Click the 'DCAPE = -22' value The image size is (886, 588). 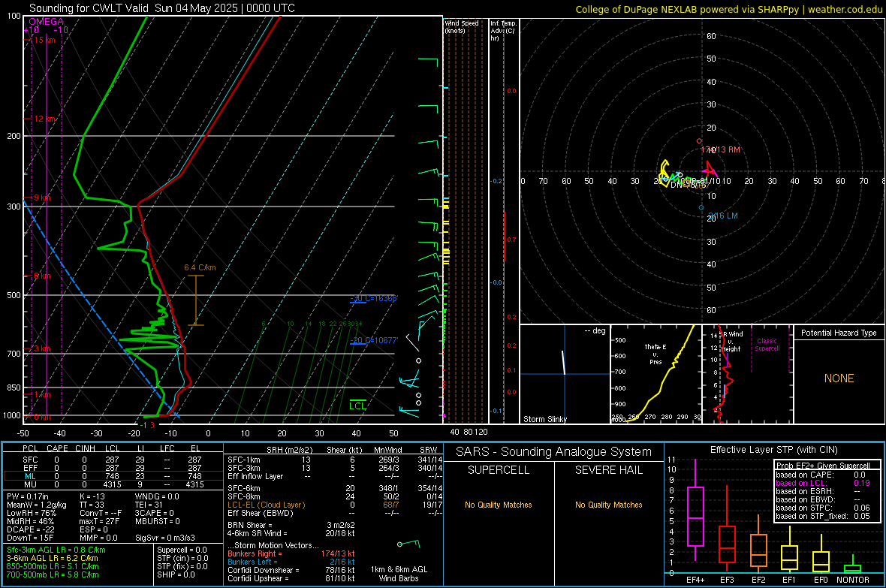(29, 529)
